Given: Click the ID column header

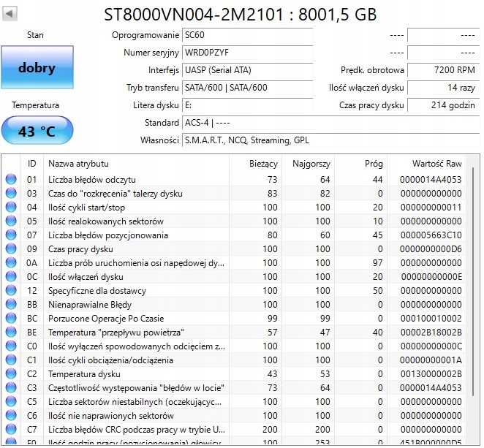Looking at the screenshot, I should (x=31, y=163).
